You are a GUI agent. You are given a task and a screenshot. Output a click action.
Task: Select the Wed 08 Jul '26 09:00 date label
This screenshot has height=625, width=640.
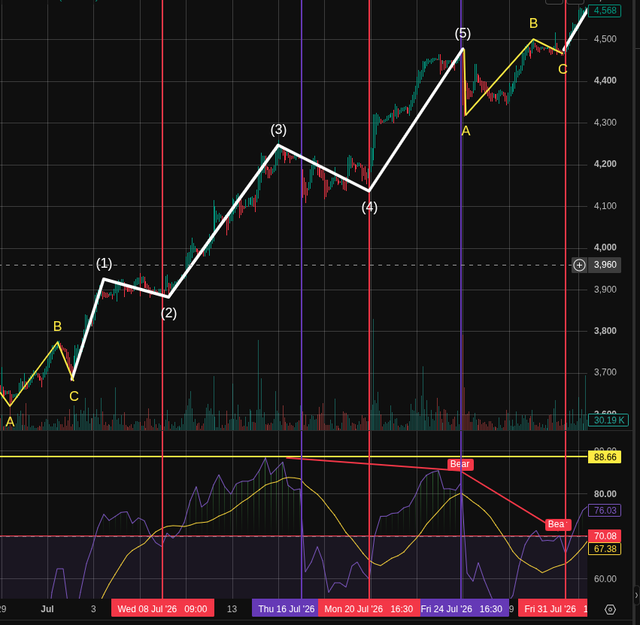tap(162, 609)
